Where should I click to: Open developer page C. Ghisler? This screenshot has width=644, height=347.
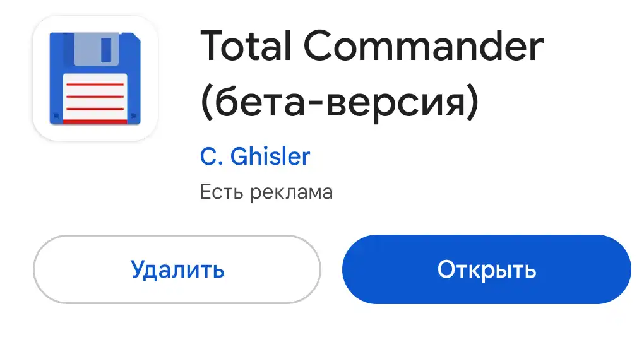(254, 156)
